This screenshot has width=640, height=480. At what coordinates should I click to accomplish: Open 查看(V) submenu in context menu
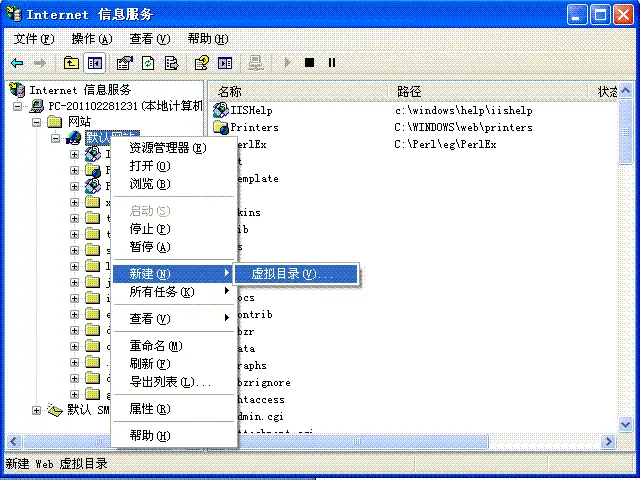click(174, 318)
